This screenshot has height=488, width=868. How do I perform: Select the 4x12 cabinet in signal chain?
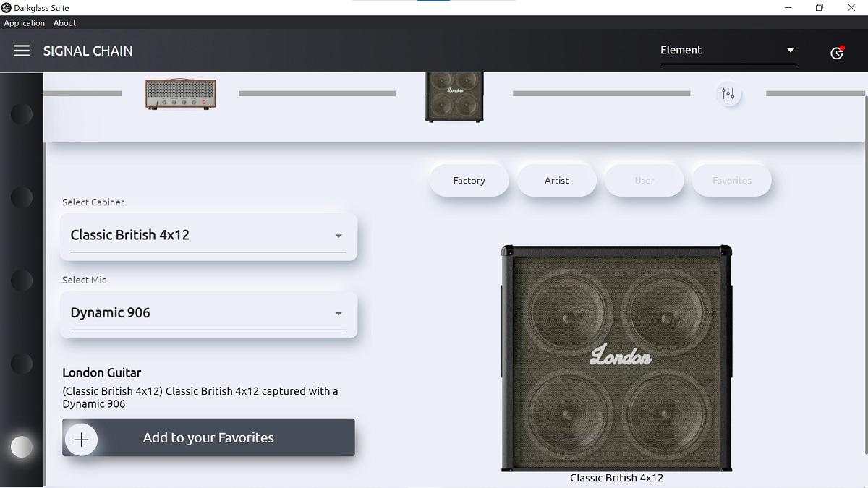point(454,96)
